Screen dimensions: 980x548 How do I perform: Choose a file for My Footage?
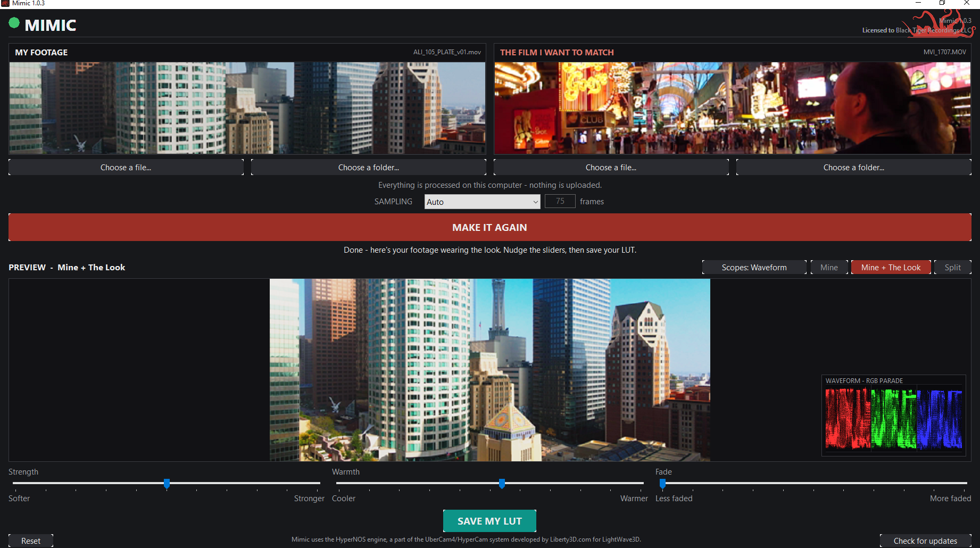click(126, 167)
